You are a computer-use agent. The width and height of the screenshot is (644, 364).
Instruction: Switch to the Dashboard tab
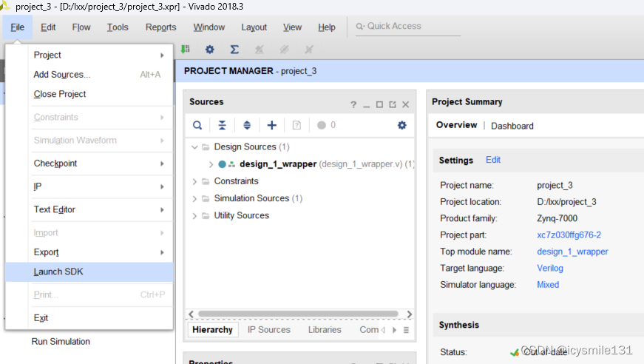coord(512,126)
